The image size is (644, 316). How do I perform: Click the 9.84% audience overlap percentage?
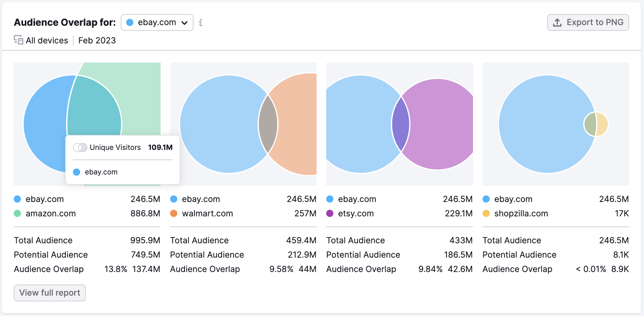coord(431,269)
